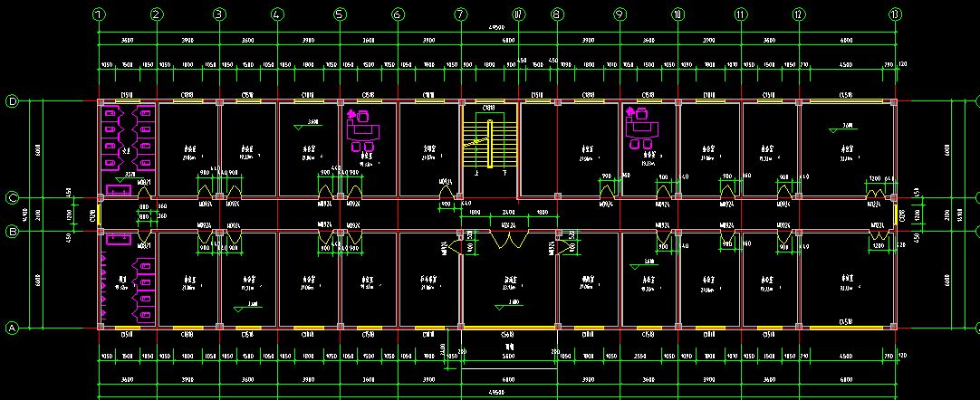Click the bottom overall dimension text 49500
The width and height of the screenshot is (980, 400).
pyautogui.click(x=496, y=393)
